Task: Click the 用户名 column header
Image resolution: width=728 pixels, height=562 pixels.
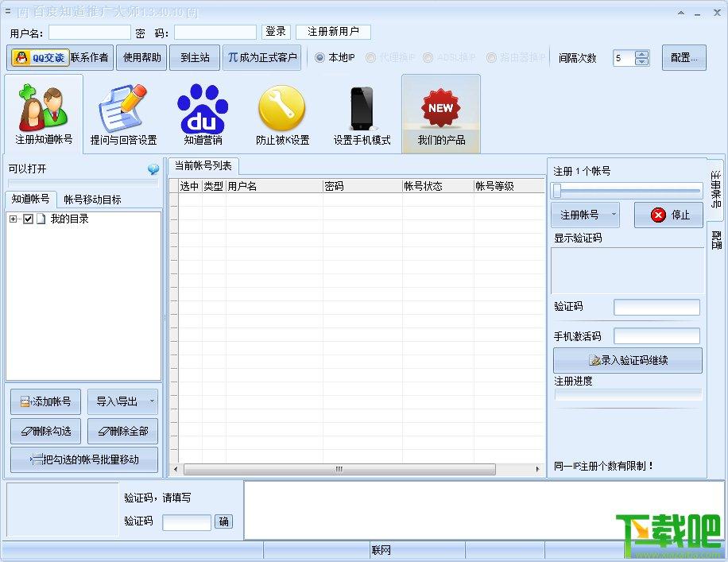Action: pos(274,186)
